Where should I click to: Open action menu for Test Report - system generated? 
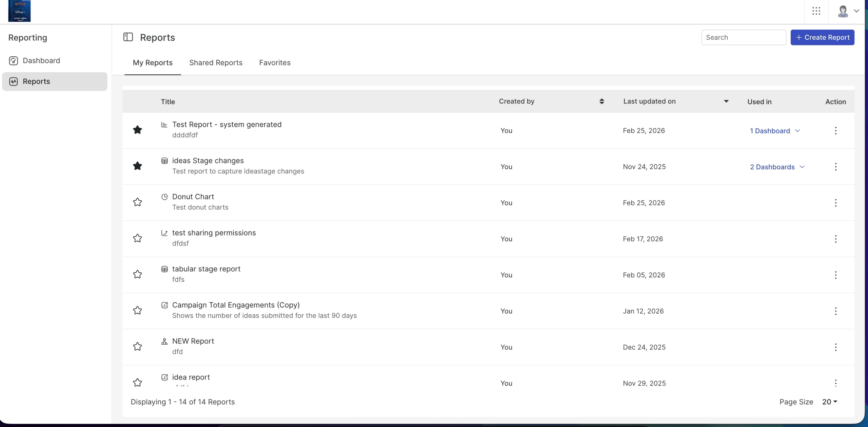[x=835, y=131]
